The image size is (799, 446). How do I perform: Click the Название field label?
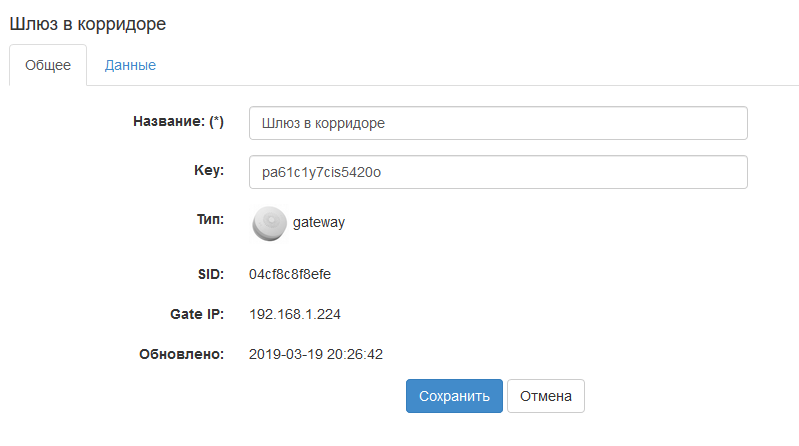pos(168,122)
